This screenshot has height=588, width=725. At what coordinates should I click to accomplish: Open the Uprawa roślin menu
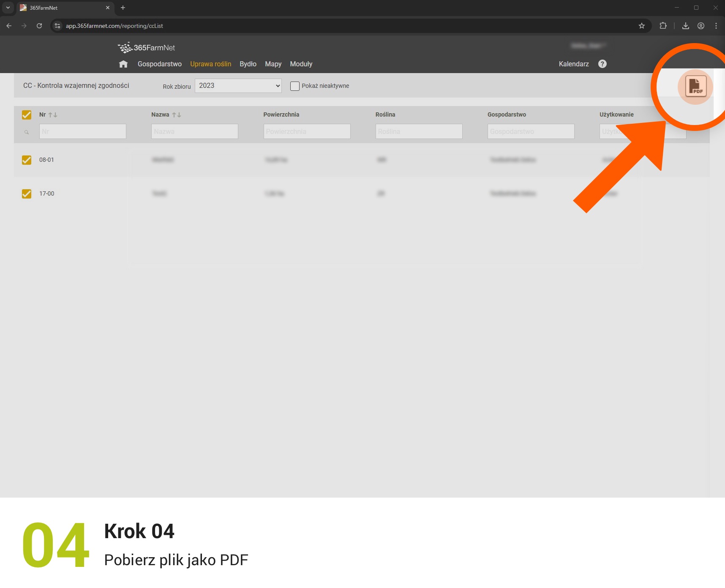tap(211, 64)
